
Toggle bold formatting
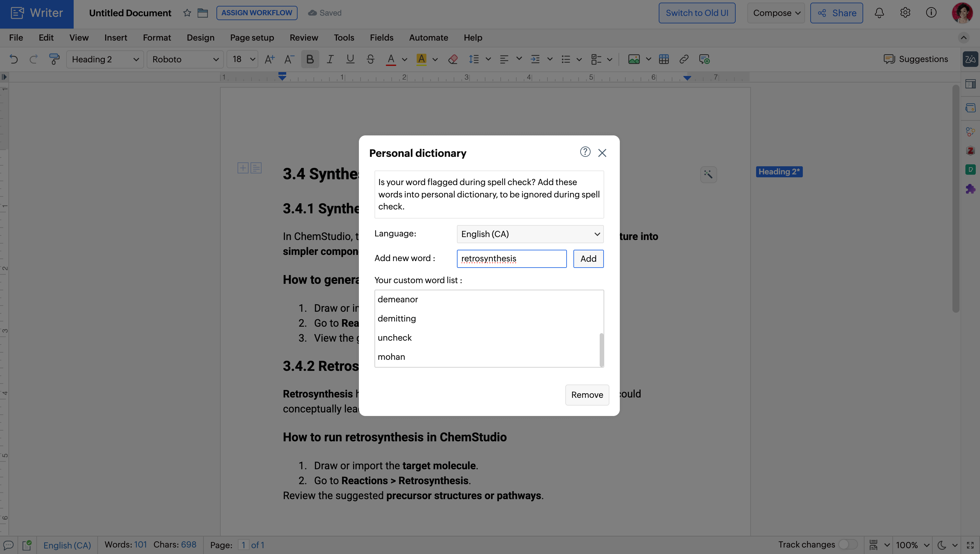point(310,59)
